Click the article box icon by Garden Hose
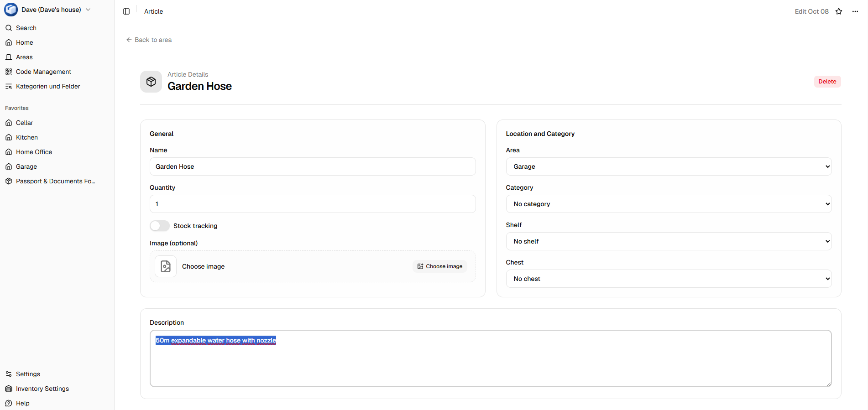 pyautogui.click(x=151, y=82)
